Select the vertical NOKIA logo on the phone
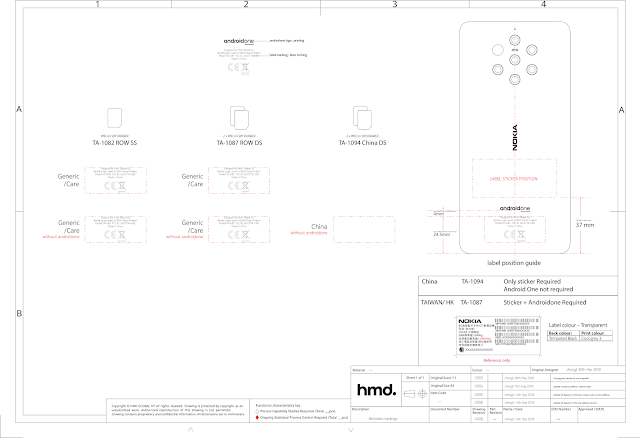 tap(515, 138)
